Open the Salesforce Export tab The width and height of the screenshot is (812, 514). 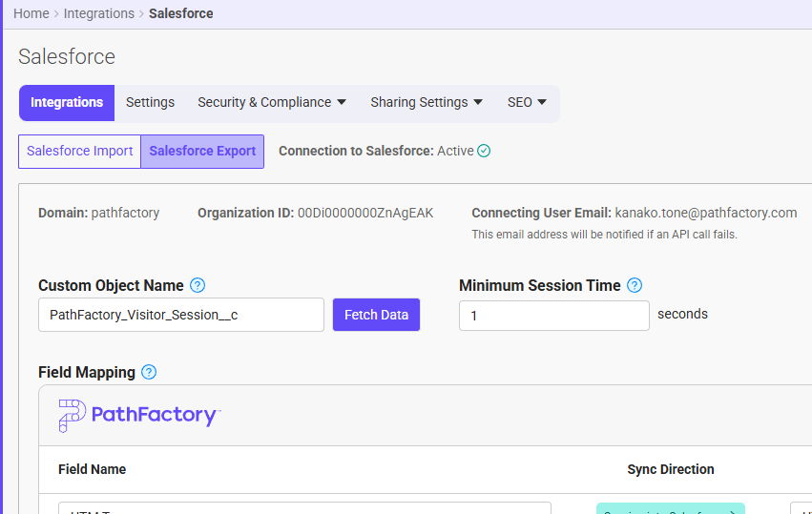(x=202, y=151)
